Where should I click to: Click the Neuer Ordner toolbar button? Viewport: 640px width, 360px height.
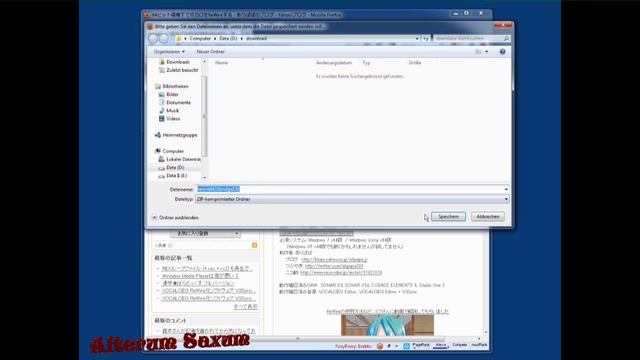pos(211,52)
